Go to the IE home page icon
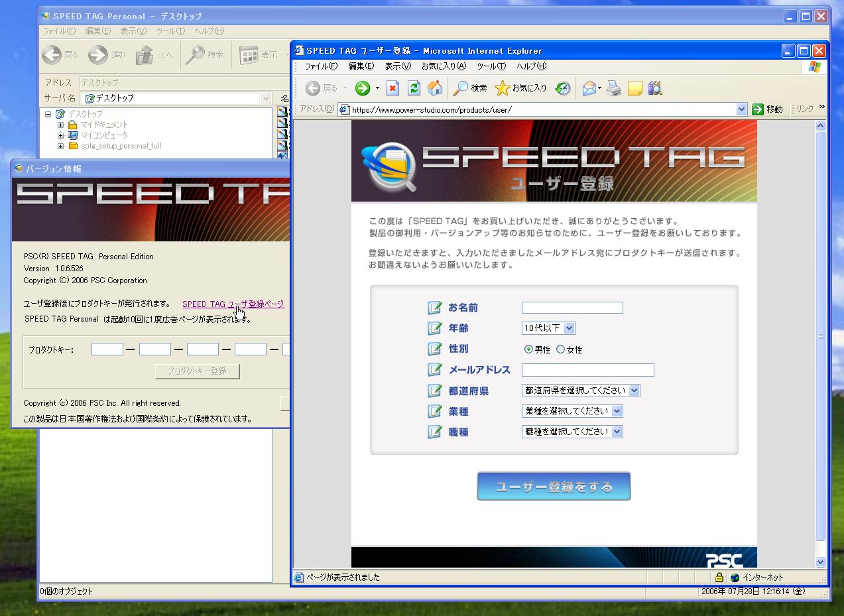The width and height of the screenshot is (844, 616). (435, 88)
